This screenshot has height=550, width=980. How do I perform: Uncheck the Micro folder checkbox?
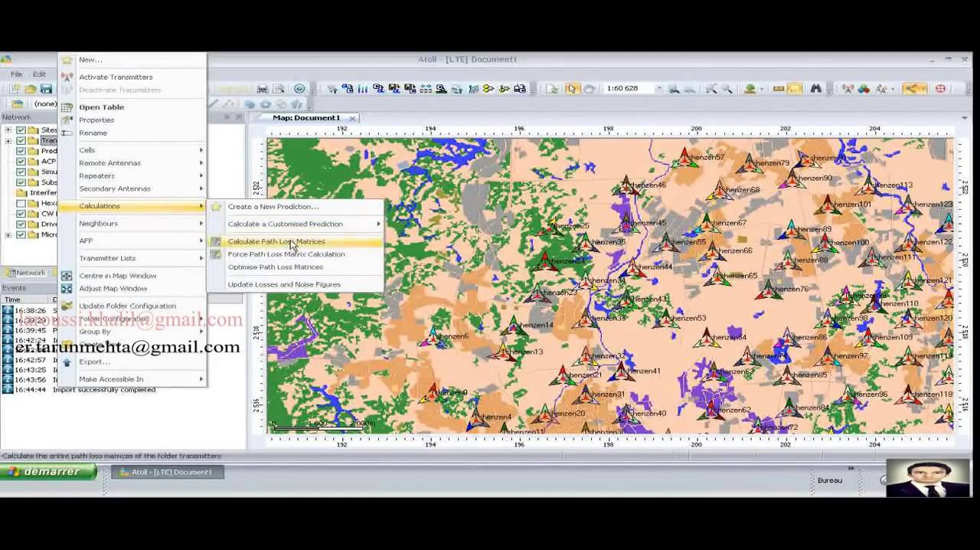coord(21,235)
